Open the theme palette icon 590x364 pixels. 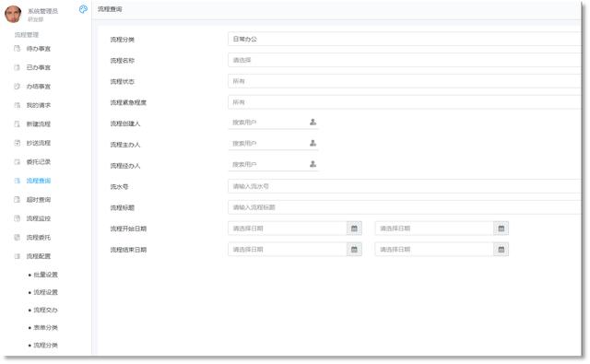[x=83, y=9]
